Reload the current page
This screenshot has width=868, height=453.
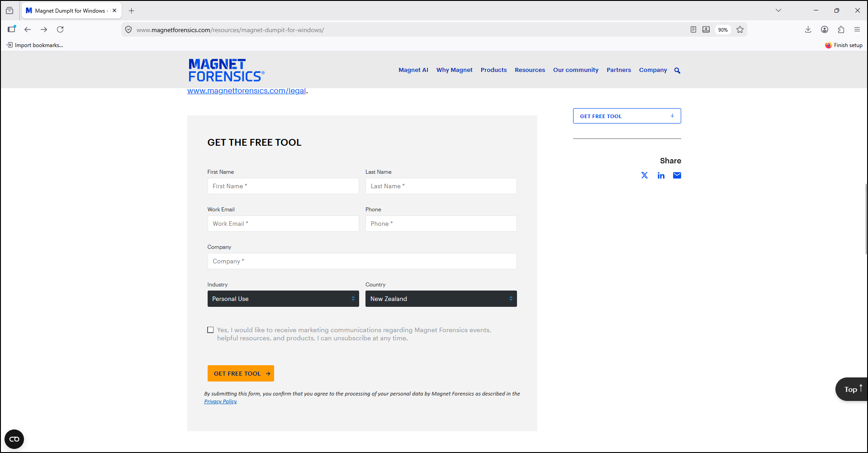[x=60, y=29]
